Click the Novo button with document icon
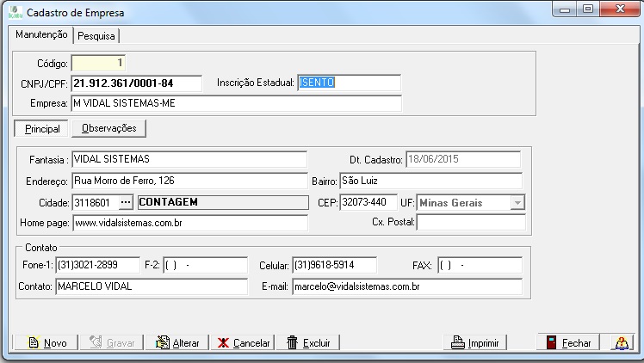This screenshot has height=363, width=644. click(x=47, y=342)
